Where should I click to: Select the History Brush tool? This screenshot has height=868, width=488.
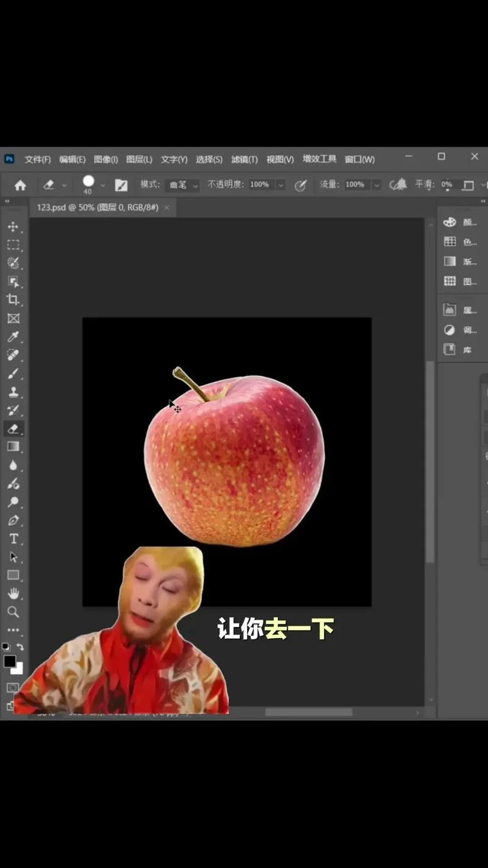pos(13,410)
